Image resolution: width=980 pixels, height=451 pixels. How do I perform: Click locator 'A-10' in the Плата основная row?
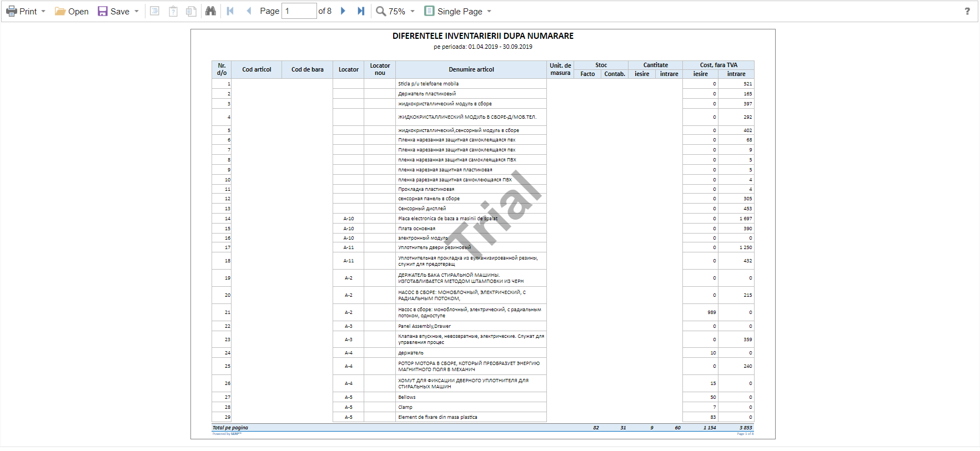[x=349, y=229]
